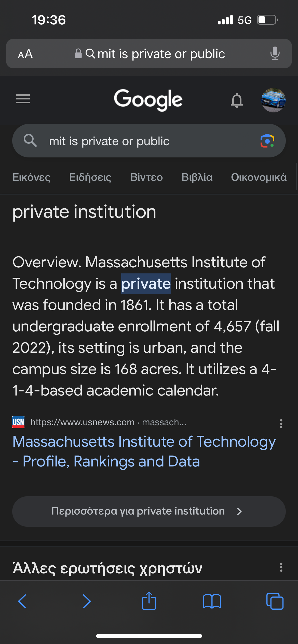Image resolution: width=298 pixels, height=644 pixels.
Task: Select the Βιβλία search tab
Action: pos(197,177)
